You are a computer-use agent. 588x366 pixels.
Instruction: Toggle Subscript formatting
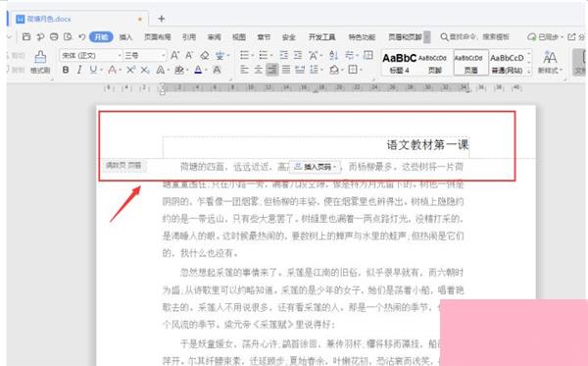click(x=145, y=70)
